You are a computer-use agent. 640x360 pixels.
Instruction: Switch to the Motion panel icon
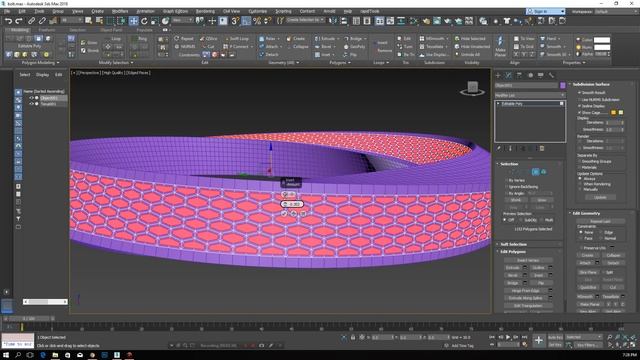pyautogui.click(x=530, y=75)
